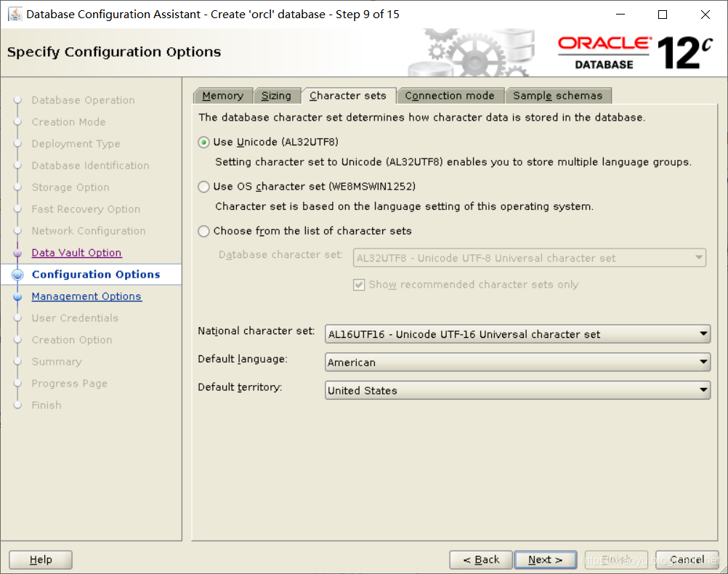The width and height of the screenshot is (728, 574).
Task: Click the Storage Option step
Action: 70,187
